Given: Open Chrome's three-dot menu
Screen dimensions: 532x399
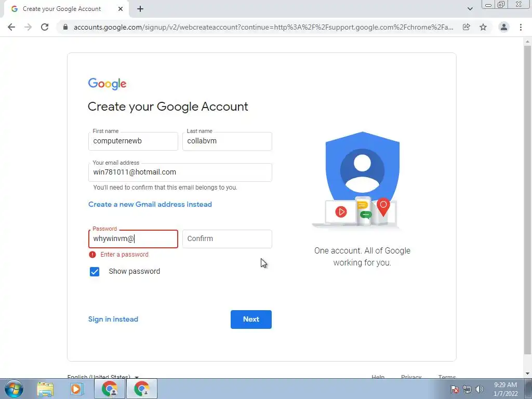Looking at the screenshot, I should coord(521,27).
